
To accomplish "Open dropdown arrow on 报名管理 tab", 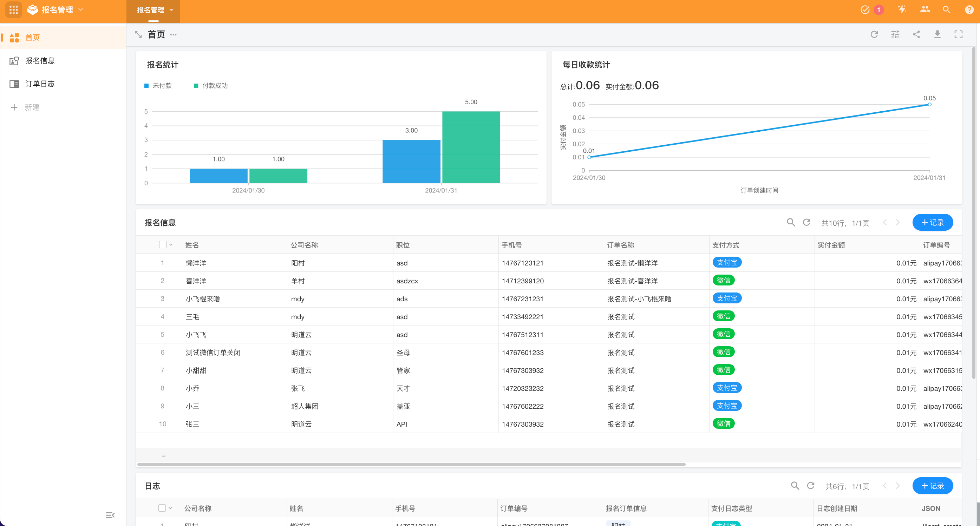I will coord(171,10).
